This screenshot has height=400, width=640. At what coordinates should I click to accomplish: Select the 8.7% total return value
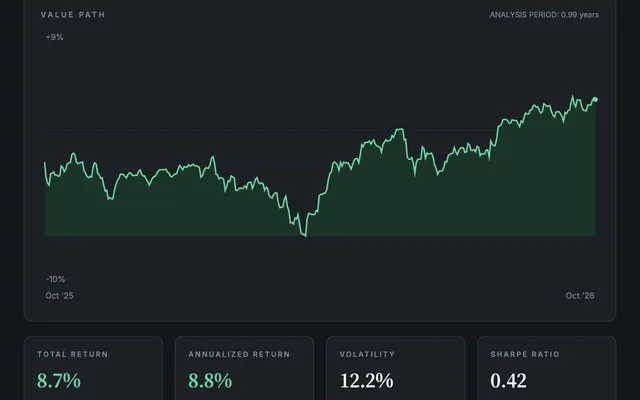click(x=59, y=380)
